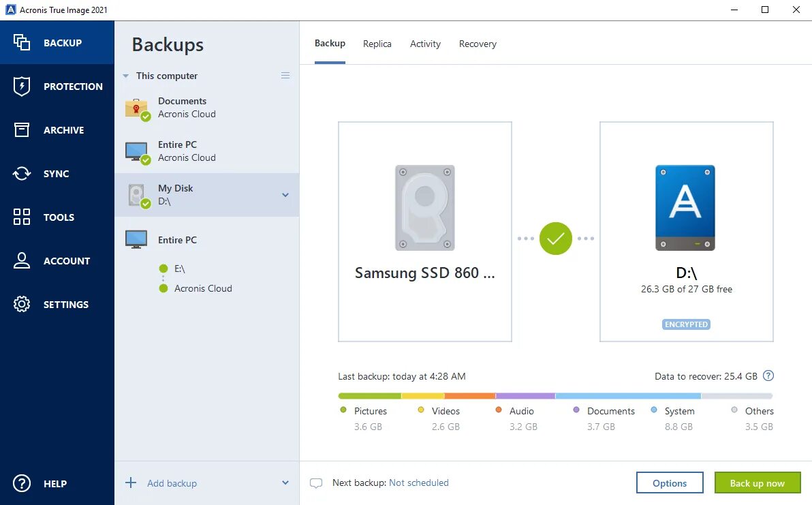The image size is (812, 505).
Task: Open the Add backup dropdown arrow
Action: point(285,483)
